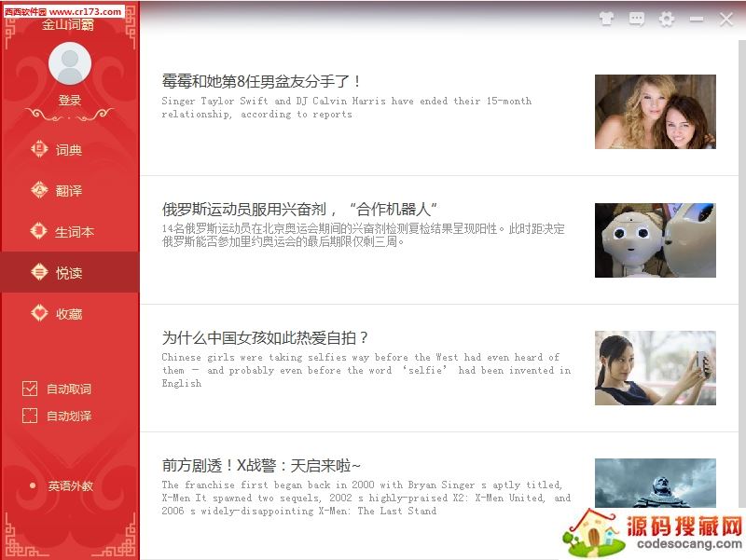The height and width of the screenshot is (560, 746).
Task: Open the skin shirt icon
Action: click(606, 19)
